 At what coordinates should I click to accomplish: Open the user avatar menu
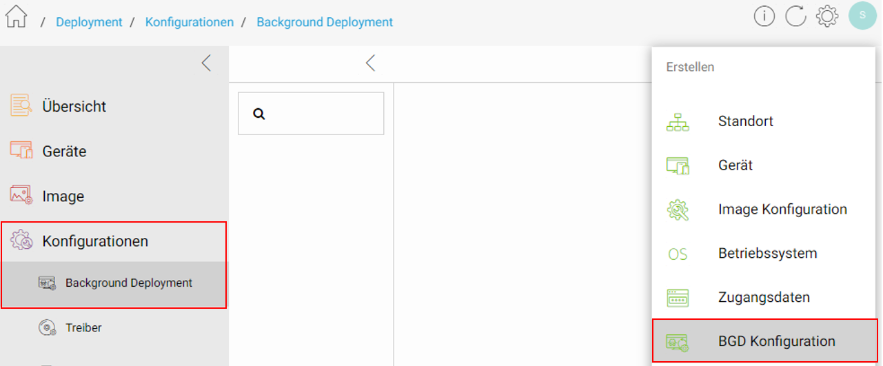862,15
